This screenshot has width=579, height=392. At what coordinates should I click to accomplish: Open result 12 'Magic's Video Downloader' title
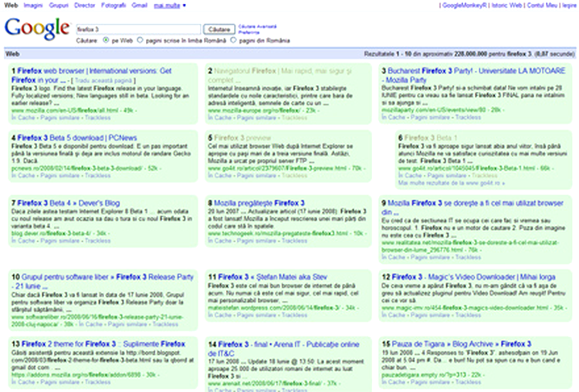473,277
